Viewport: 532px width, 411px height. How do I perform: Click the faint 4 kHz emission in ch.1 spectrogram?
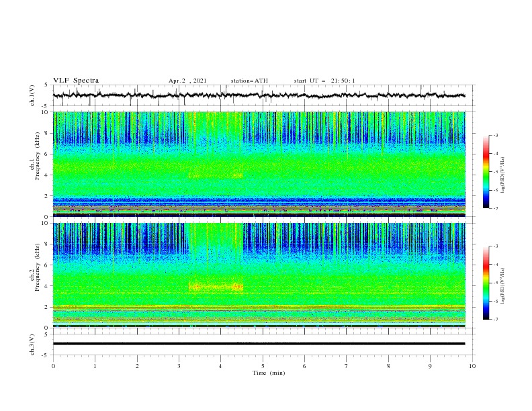pos(216,176)
